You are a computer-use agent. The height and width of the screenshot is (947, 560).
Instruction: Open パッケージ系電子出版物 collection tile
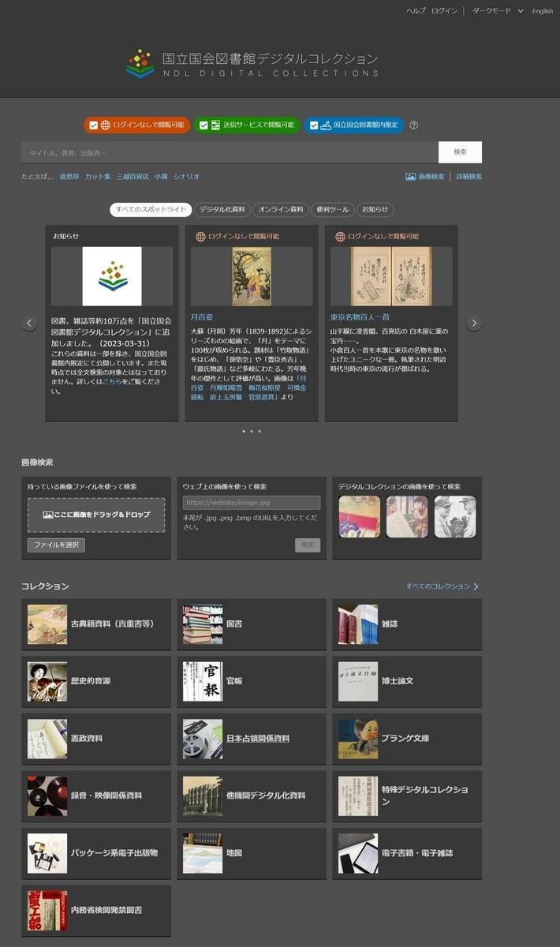95,854
